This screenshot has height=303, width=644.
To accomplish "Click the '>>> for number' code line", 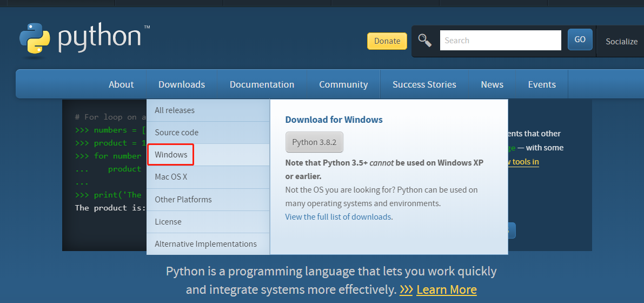I will [109, 156].
